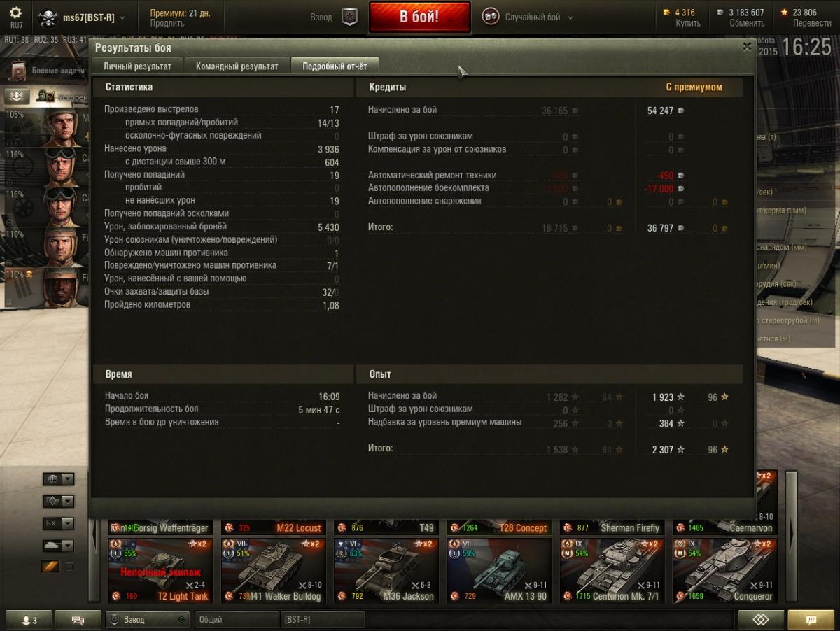
Task: Click the yellow notifications message button
Action: coord(811,620)
